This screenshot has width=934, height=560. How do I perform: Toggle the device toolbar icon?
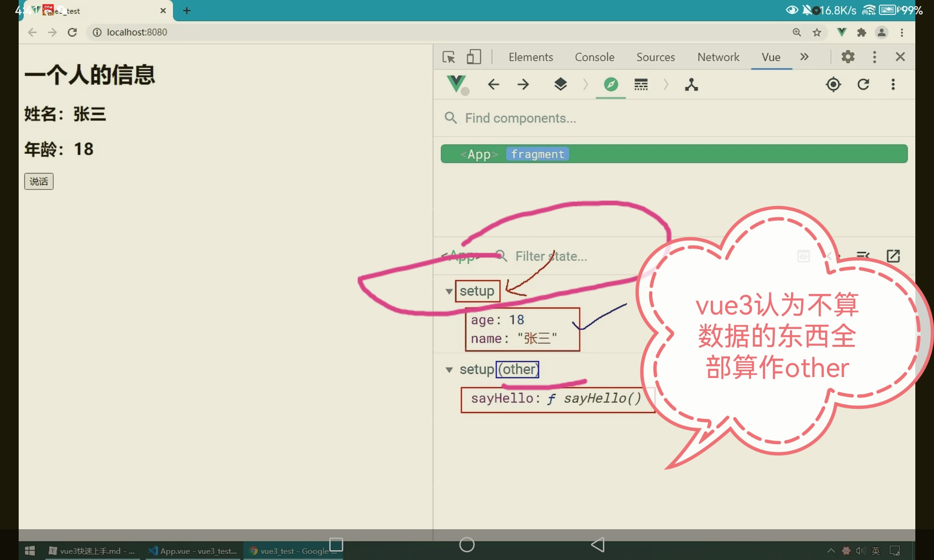[x=474, y=57]
